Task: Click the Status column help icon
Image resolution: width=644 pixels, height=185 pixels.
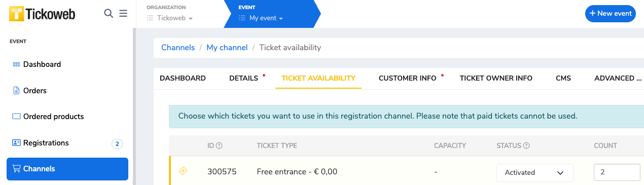Action: tap(526, 145)
